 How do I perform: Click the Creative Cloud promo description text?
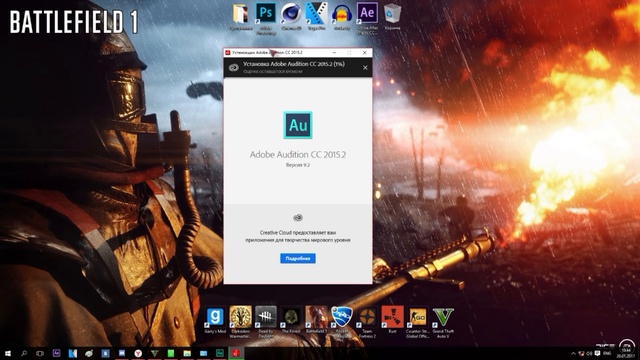tap(298, 236)
